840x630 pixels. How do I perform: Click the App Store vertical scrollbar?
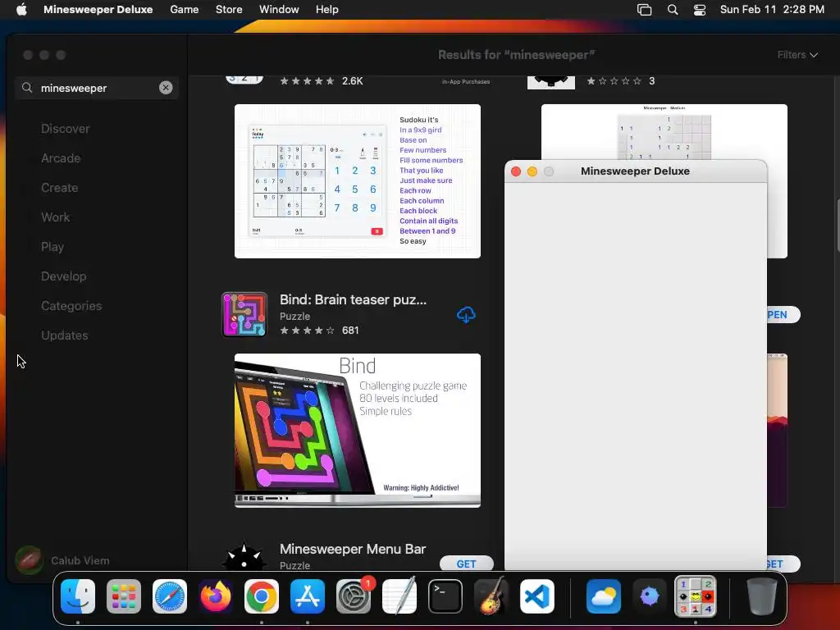[x=837, y=225]
